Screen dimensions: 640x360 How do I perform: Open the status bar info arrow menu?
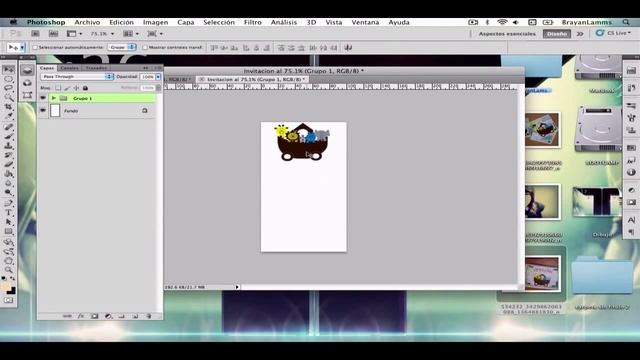237,287
